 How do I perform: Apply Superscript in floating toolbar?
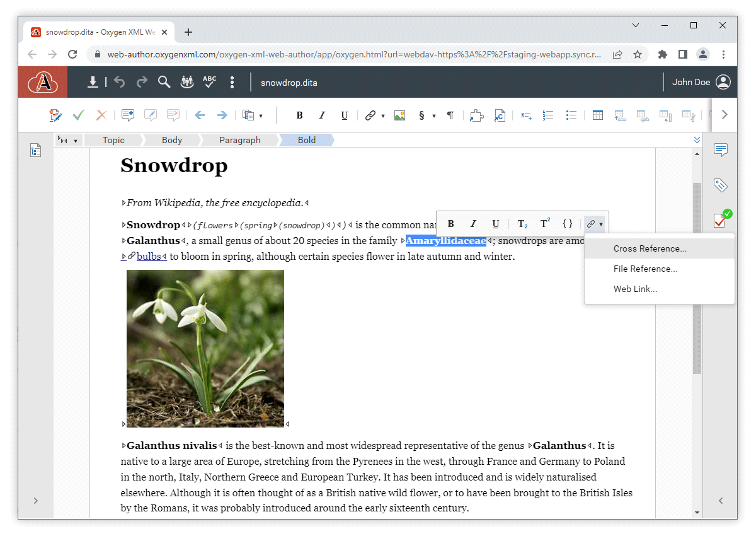pos(545,224)
